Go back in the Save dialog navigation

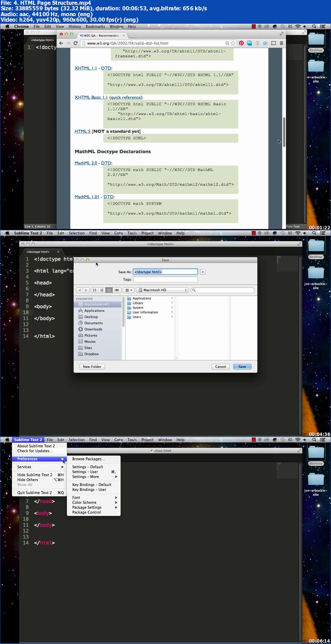point(79,290)
